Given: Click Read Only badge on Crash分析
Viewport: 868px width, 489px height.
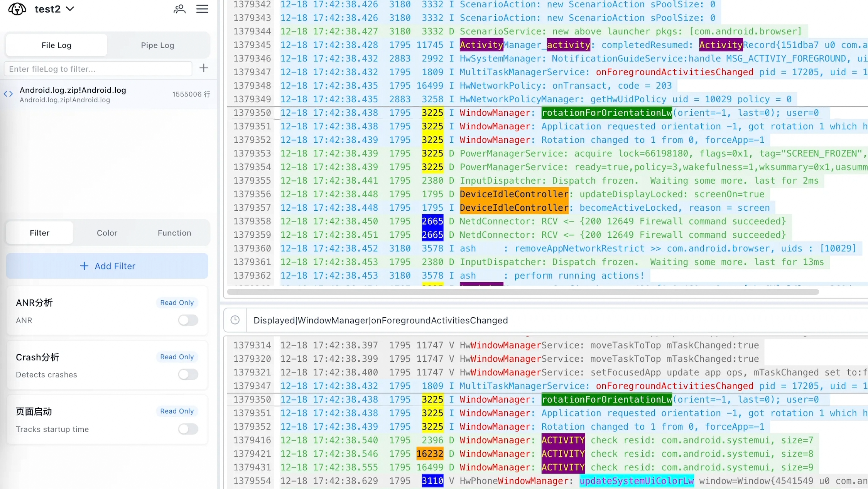Looking at the screenshot, I should 177,357.
